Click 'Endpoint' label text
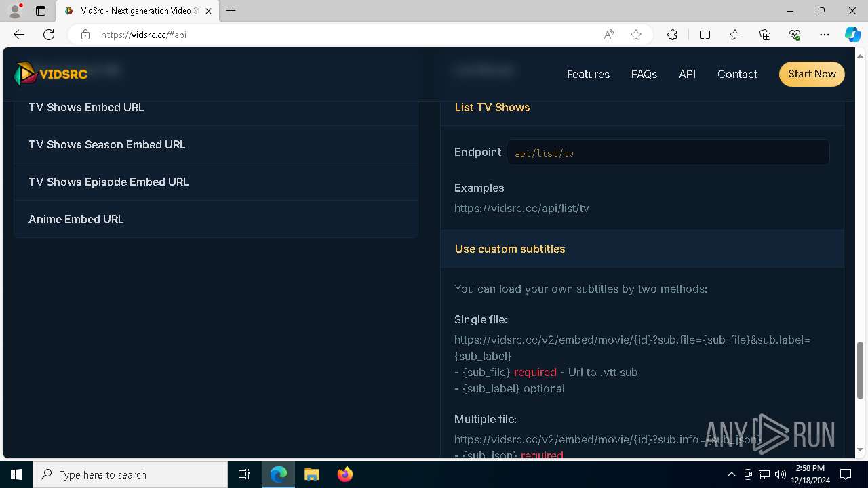The image size is (868, 488). 477,152
